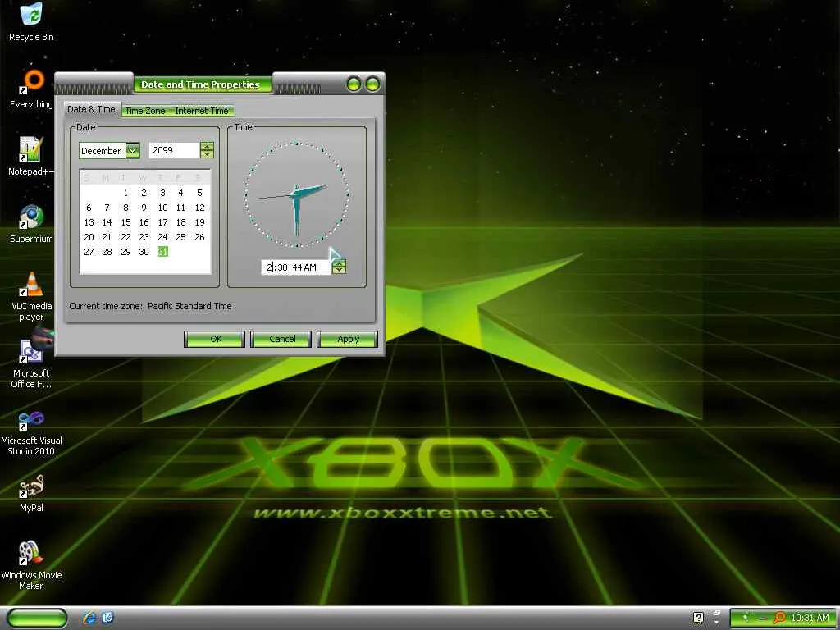Screen dimensions: 840x630
Task: Click the time spinner arrows
Action: click(x=339, y=267)
